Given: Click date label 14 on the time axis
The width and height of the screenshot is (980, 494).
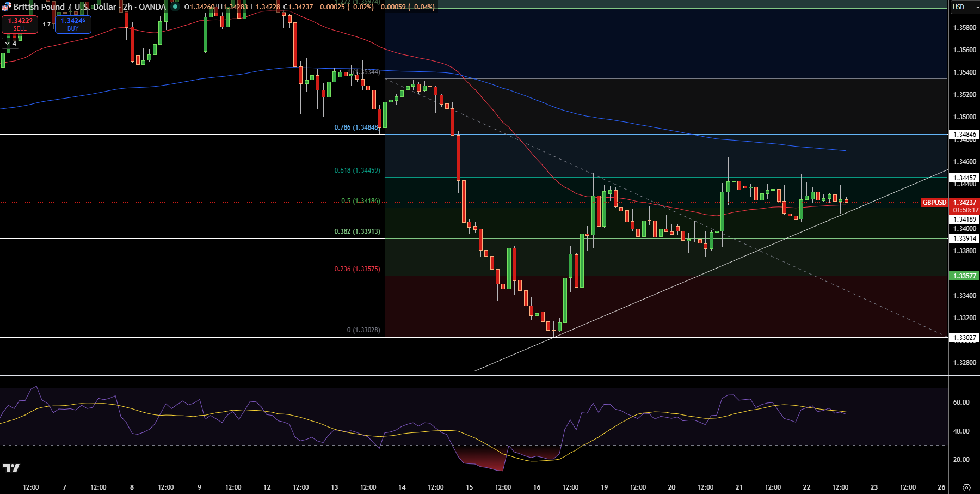Looking at the screenshot, I should pos(402,487).
